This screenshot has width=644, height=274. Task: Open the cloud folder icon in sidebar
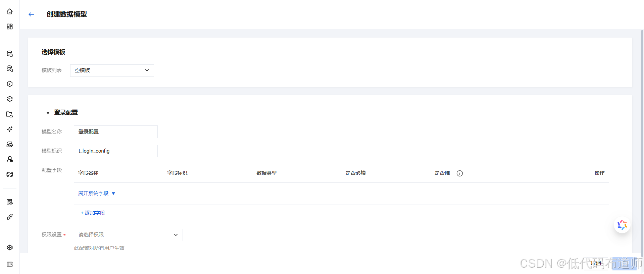coord(10,114)
